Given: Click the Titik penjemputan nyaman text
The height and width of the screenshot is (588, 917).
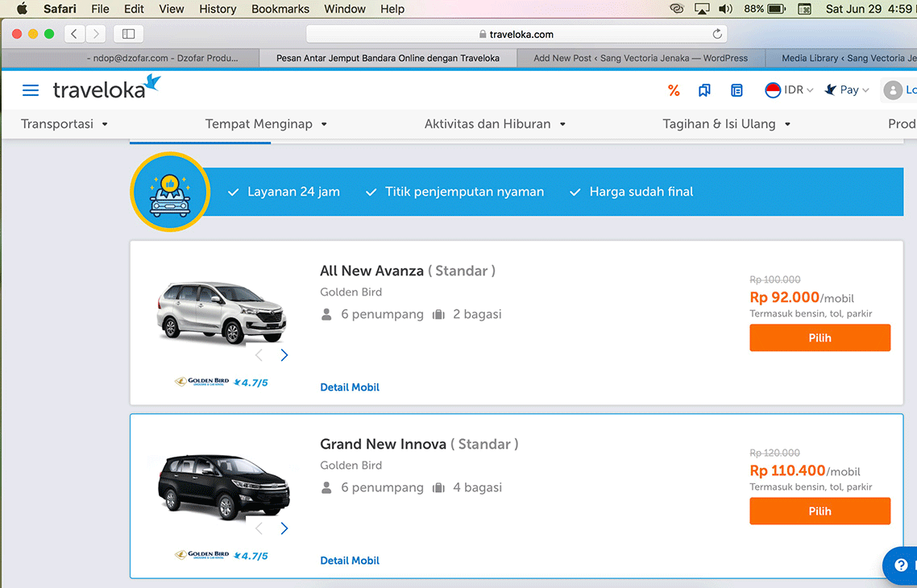Looking at the screenshot, I should tap(464, 192).
